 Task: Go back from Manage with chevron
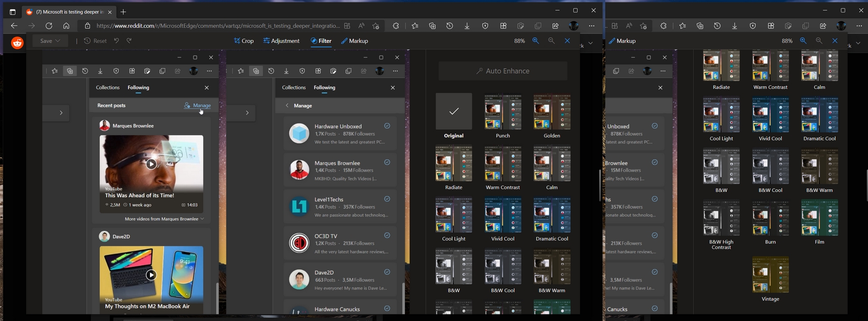point(287,105)
